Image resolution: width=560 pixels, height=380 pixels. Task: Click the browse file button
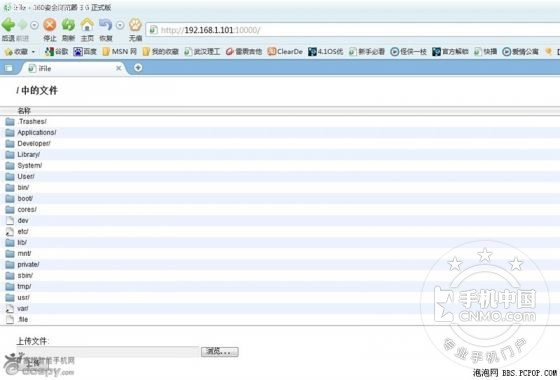pyautogui.click(x=219, y=352)
